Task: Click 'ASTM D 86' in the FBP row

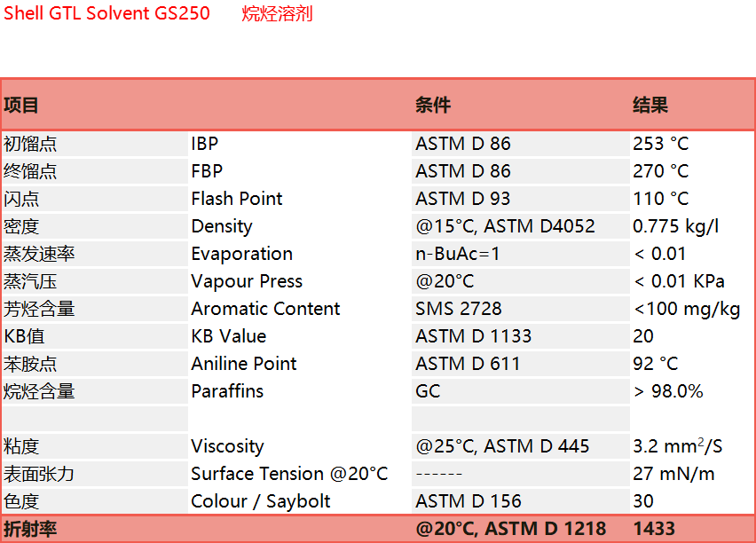Action: 463,171
